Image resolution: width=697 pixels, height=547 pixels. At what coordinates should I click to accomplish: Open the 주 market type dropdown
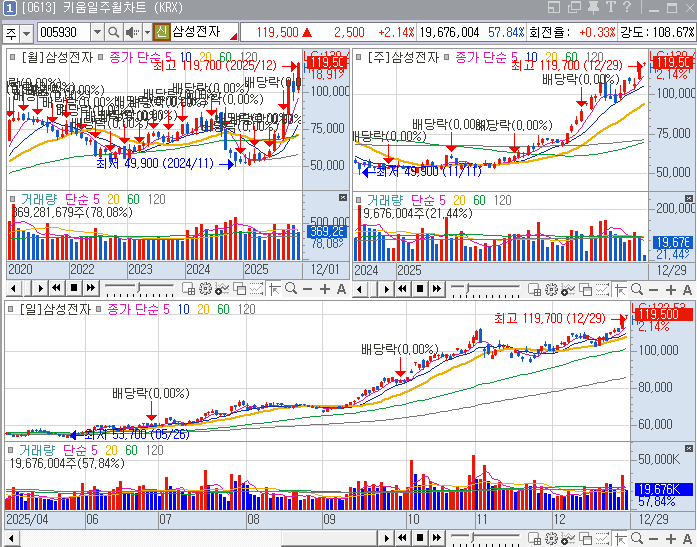click(27, 32)
